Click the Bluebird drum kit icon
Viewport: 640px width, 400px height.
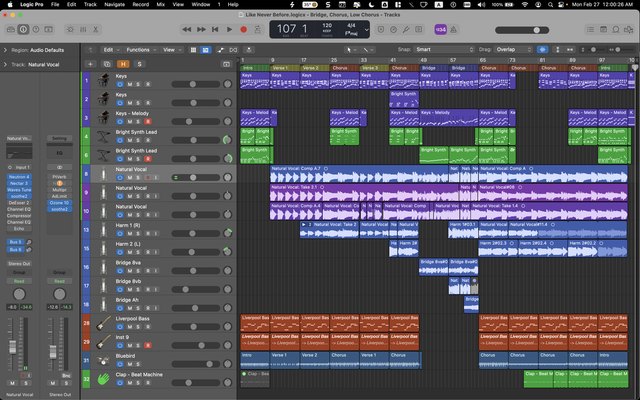pos(103,360)
